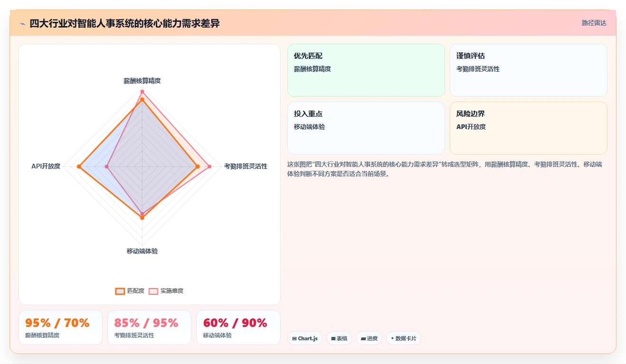Click the pink data point at chart top

pyautogui.click(x=142, y=92)
